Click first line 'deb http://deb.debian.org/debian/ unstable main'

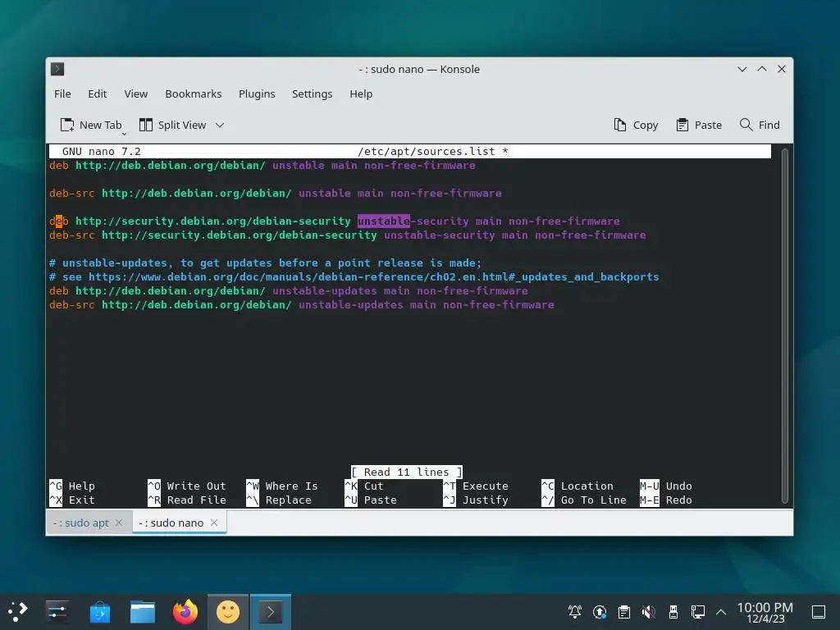pyautogui.click(x=262, y=165)
